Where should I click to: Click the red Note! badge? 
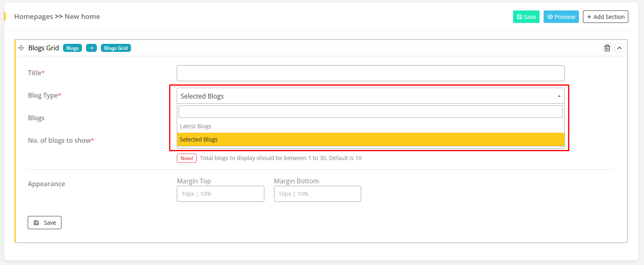(x=187, y=158)
